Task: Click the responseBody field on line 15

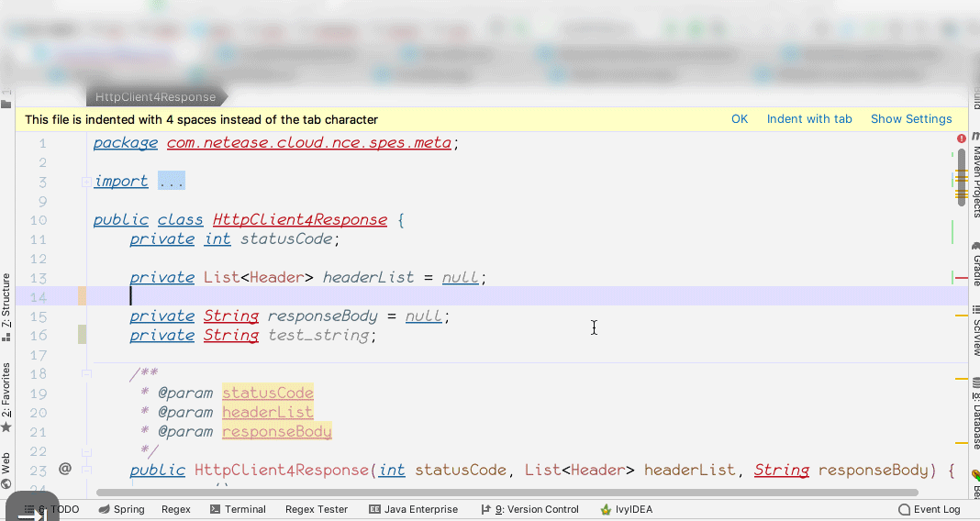Action: pos(322,316)
